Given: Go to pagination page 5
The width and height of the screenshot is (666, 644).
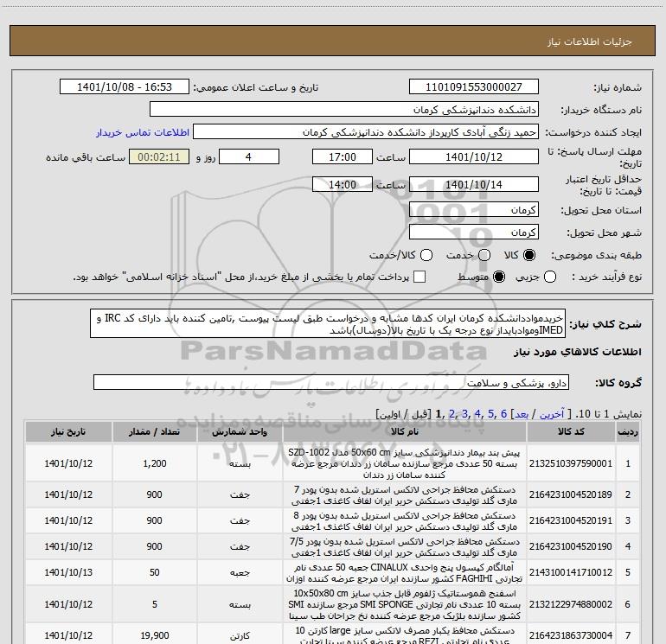Looking at the screenshot, I should (x=491, y=414).
